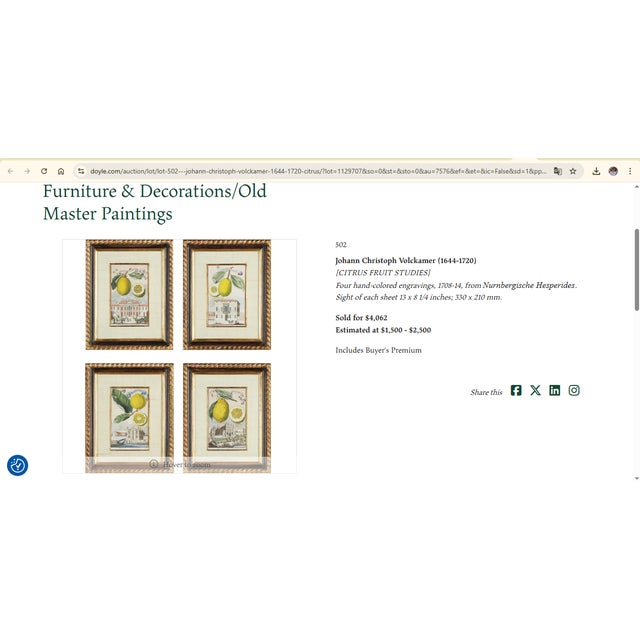Click the translate page icon
640x640 pixels.
pos(558,171)
